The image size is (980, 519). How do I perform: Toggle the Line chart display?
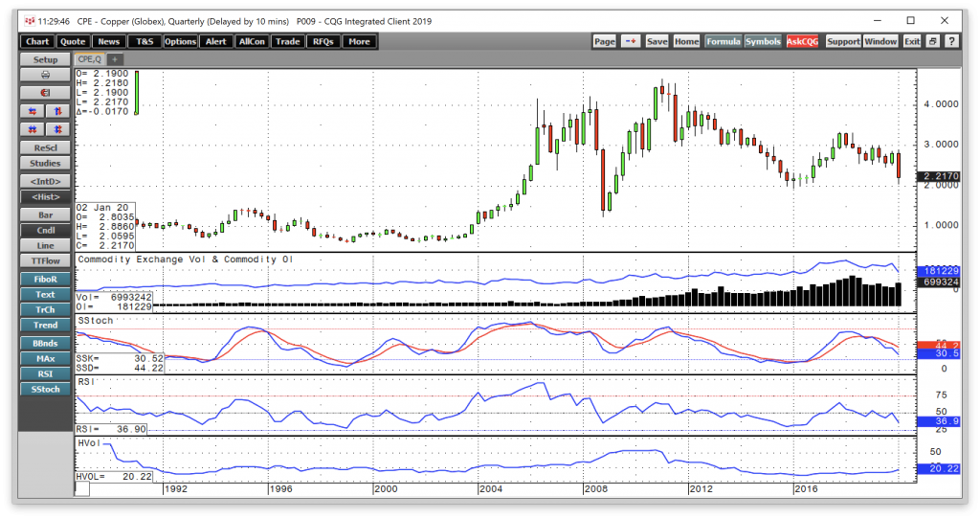pos(45,246)
